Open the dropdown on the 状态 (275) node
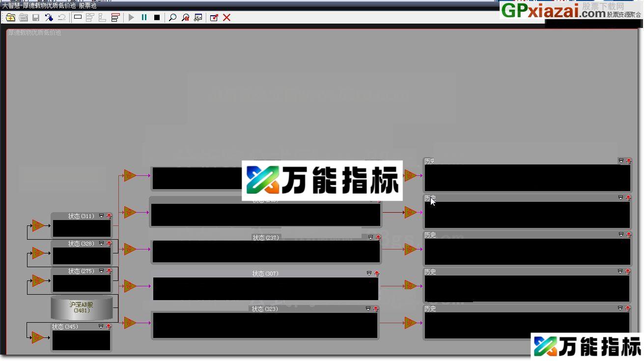 point(101,270)
